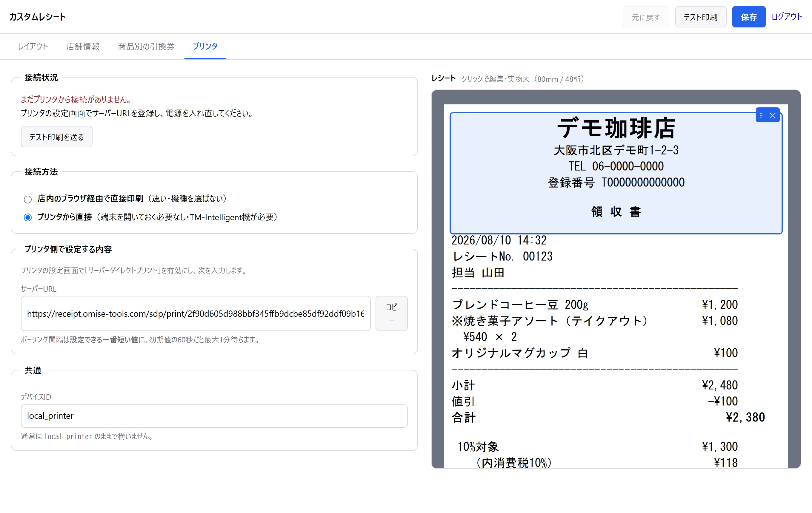The height and width of the screenshot is (513, 812).
Task: Select プリンタから直接 radio option
Action: 28,218
